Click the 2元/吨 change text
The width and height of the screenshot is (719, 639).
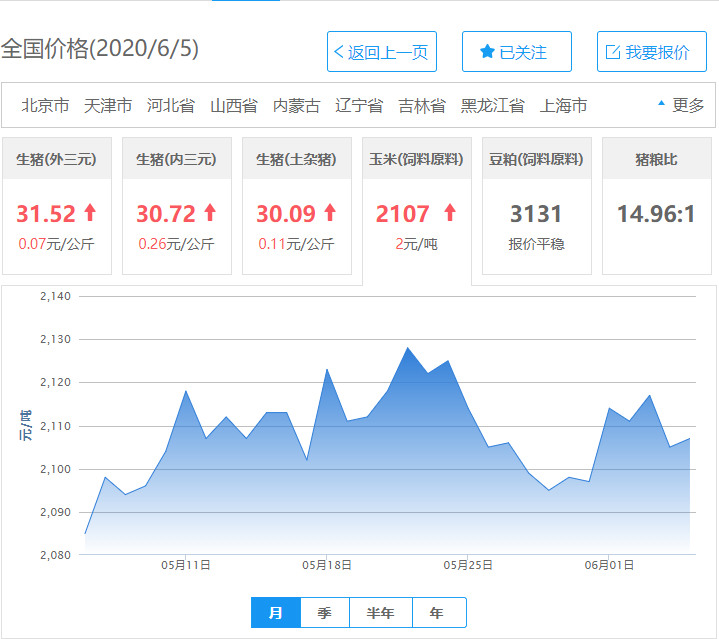click(x=416, y=244)
